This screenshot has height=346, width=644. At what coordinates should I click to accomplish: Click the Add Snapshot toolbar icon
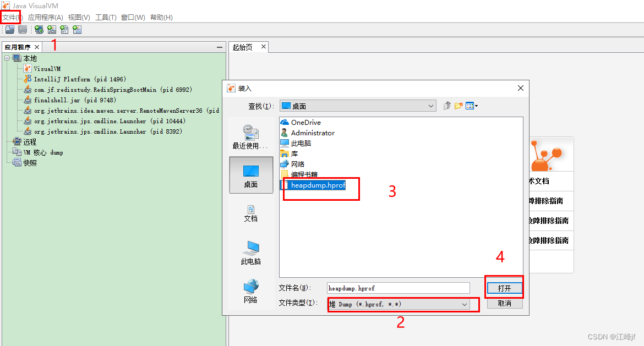[77, 30]
